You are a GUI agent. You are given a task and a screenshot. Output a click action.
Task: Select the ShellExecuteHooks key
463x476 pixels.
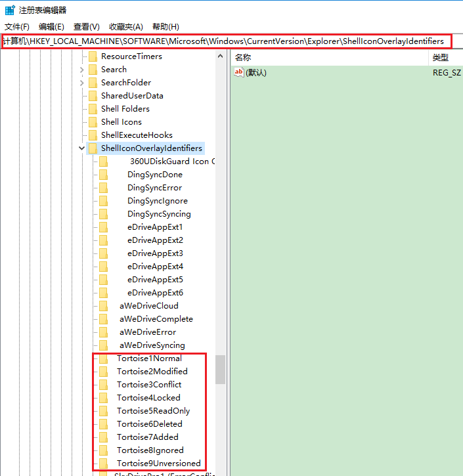click(137, 135)
